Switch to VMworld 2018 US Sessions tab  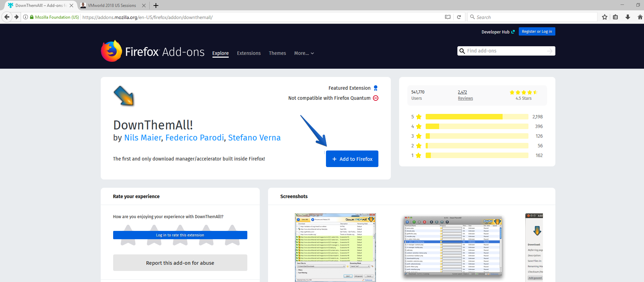coord(111,6)
